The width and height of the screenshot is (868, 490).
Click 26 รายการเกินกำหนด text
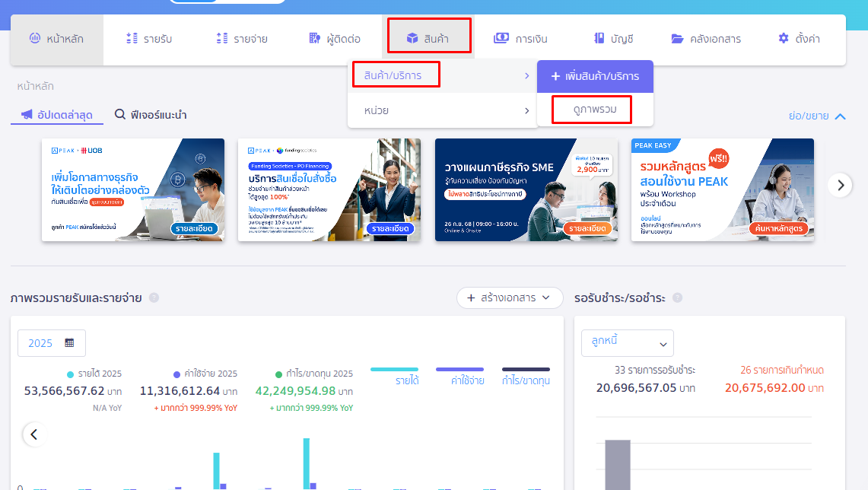[x=782, y=370]
